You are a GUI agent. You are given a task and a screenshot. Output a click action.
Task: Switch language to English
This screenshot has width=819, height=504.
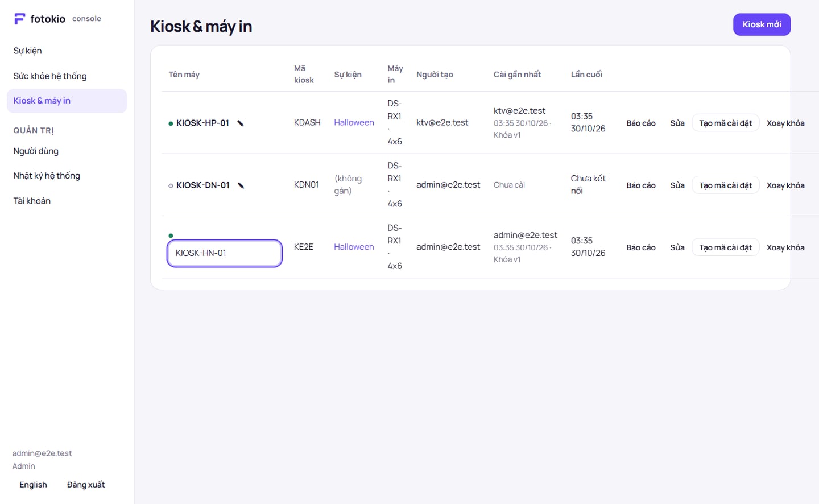[33, 485]
